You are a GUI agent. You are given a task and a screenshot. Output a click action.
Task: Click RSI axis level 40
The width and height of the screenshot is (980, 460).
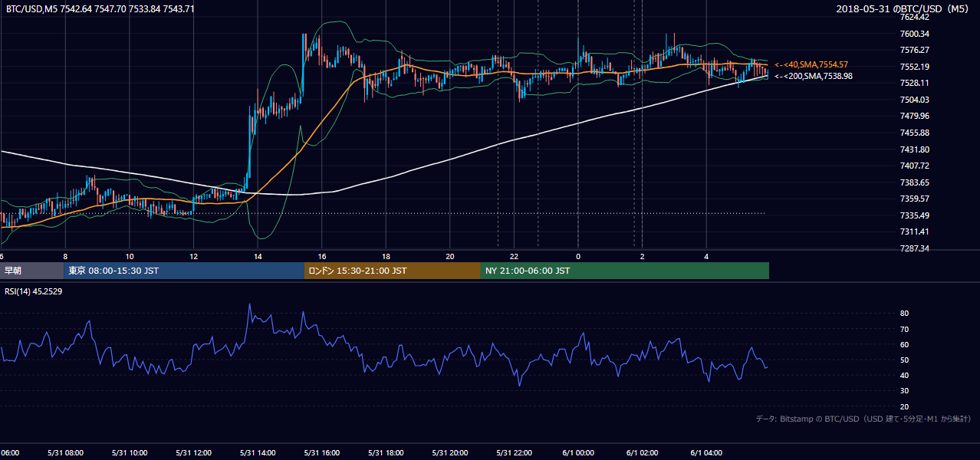click(x=904, y=375)
